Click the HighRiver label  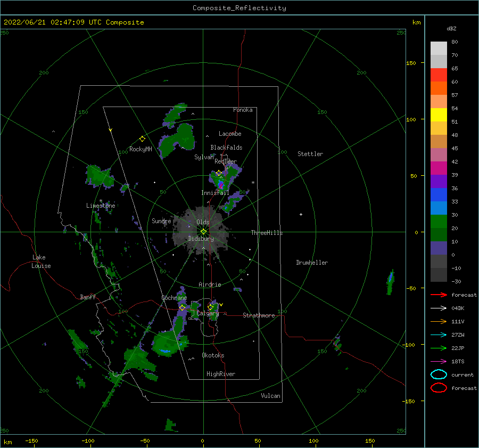(221, 374)
